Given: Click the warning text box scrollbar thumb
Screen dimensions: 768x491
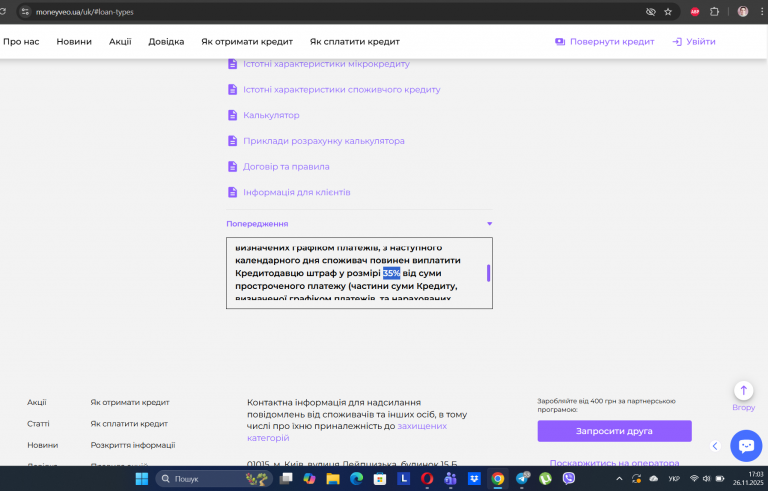Looking at the screenshot, I should click(488, 273).
